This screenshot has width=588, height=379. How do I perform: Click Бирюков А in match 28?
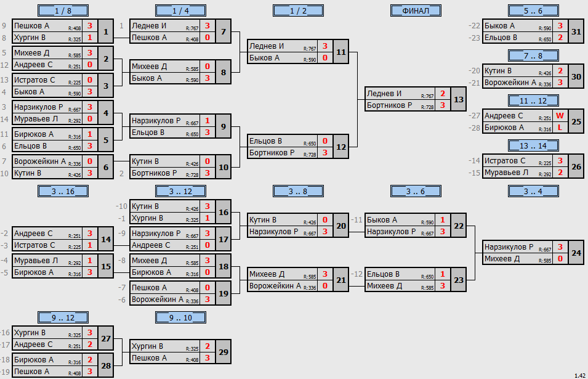(x=33, y=359)
